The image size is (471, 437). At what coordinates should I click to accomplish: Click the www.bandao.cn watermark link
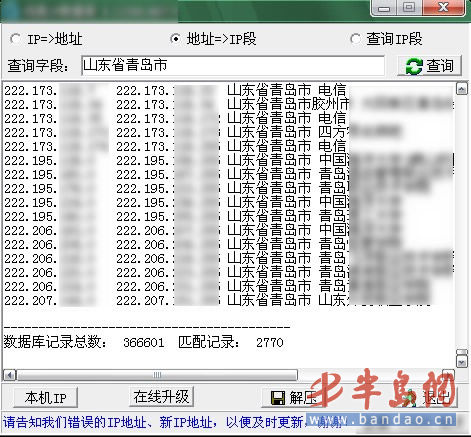[381, 420]
